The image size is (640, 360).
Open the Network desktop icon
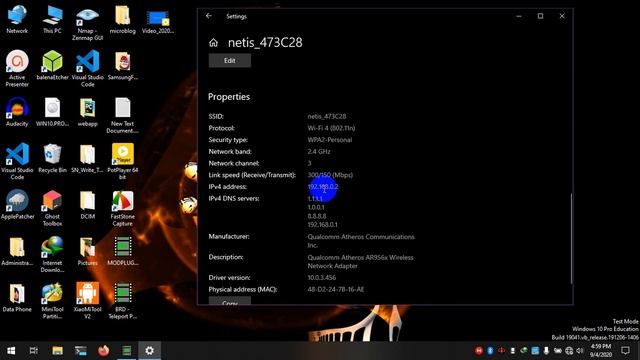pyautogui.click(x=17, y=20)
